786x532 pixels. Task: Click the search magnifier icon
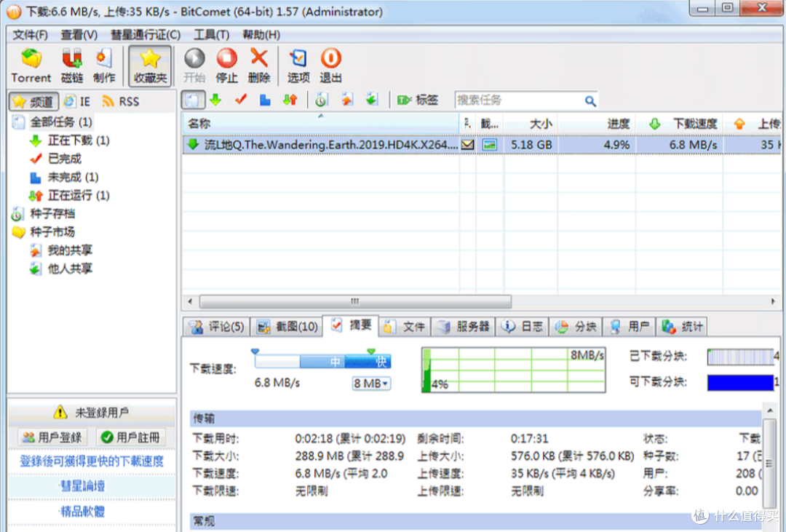point(590,100)
